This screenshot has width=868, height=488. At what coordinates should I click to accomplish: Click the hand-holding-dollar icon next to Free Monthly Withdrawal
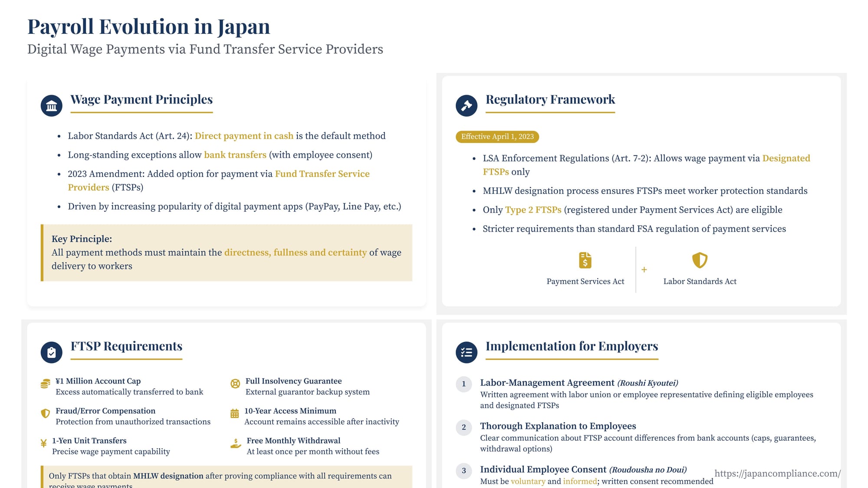236,443
